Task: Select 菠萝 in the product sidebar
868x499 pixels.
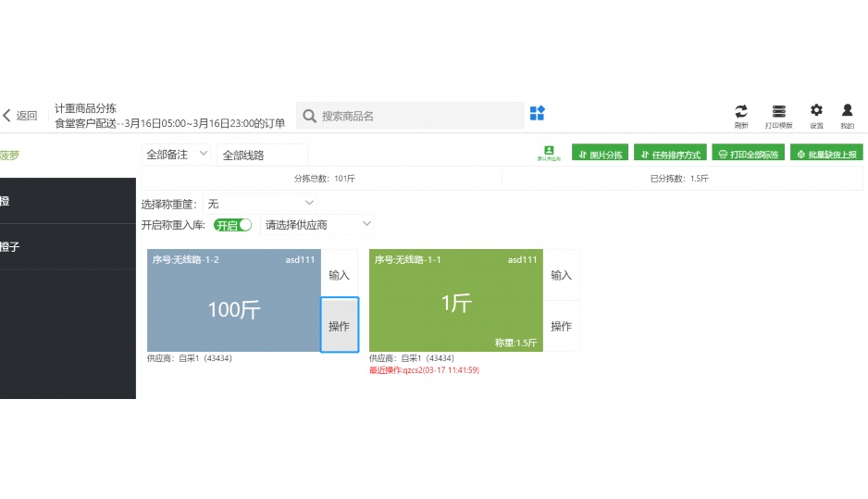Action: pyautogui.click(x=11, y=155)
